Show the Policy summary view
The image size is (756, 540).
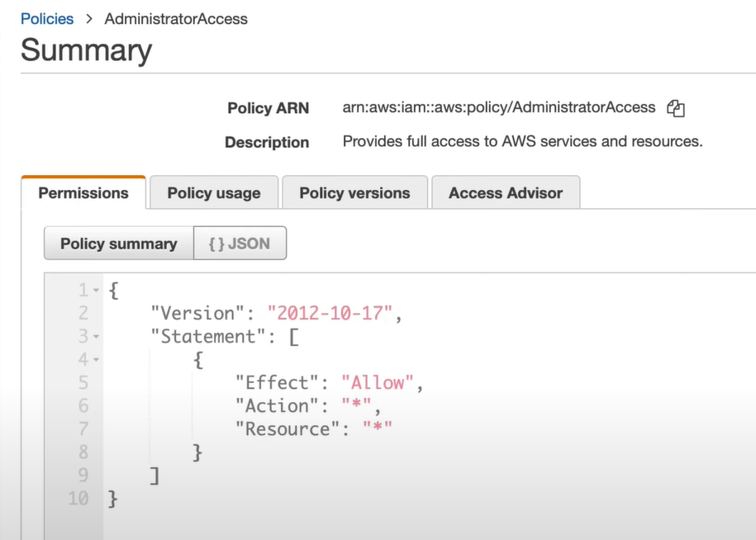tap(119, 244)
